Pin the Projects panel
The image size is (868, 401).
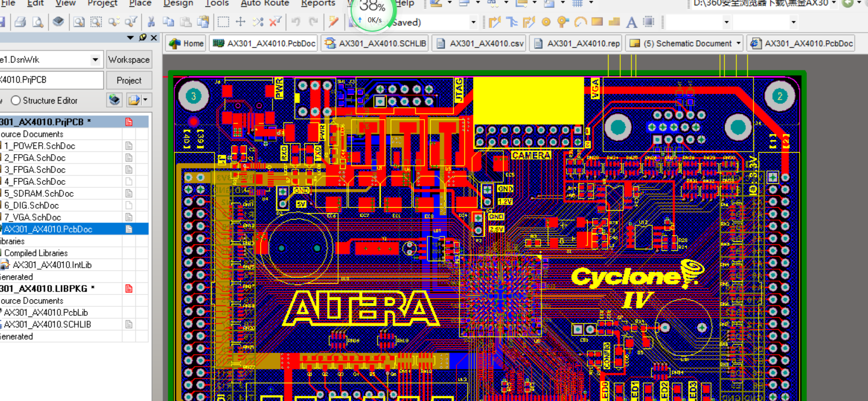[143, 38]
